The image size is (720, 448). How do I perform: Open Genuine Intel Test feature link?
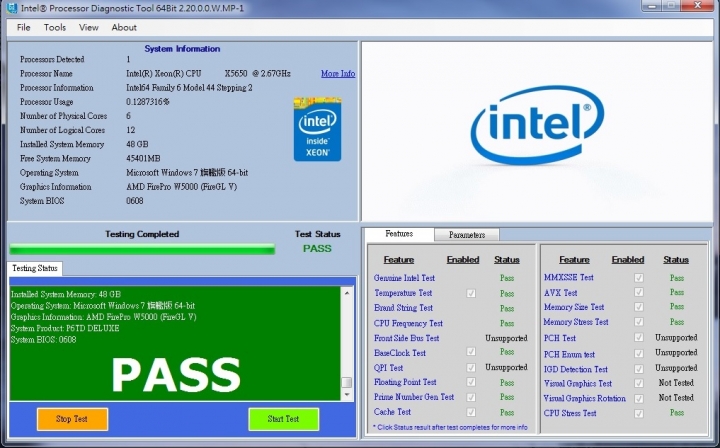[x=404, y=278]
